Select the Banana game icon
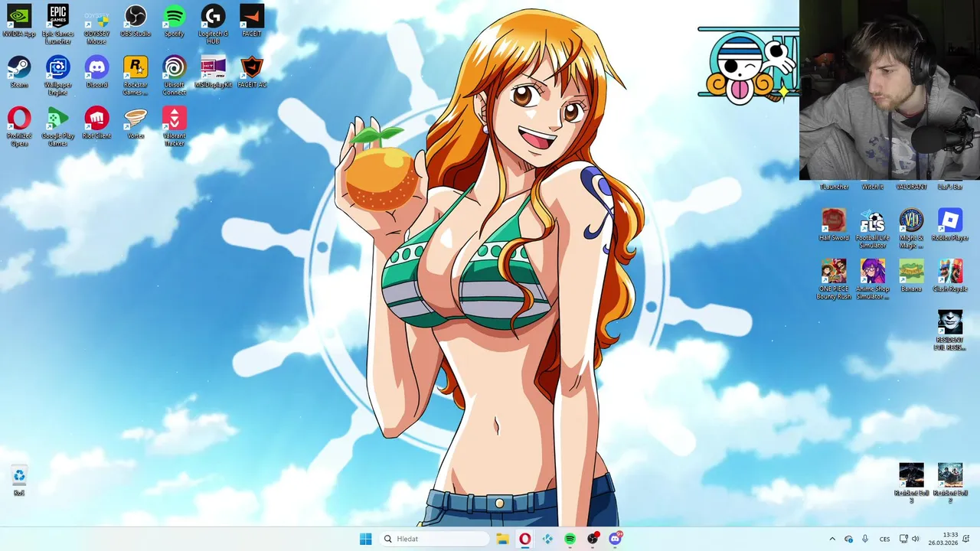Viewport: 980px width, 551px height. [x=911, y=276]
